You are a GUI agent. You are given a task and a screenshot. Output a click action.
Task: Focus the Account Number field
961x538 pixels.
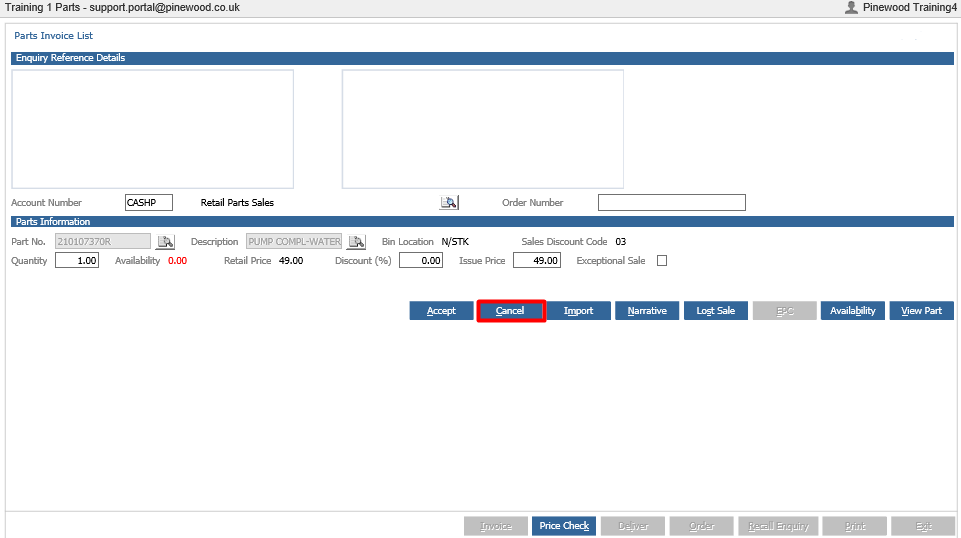[x=149, y=202]
